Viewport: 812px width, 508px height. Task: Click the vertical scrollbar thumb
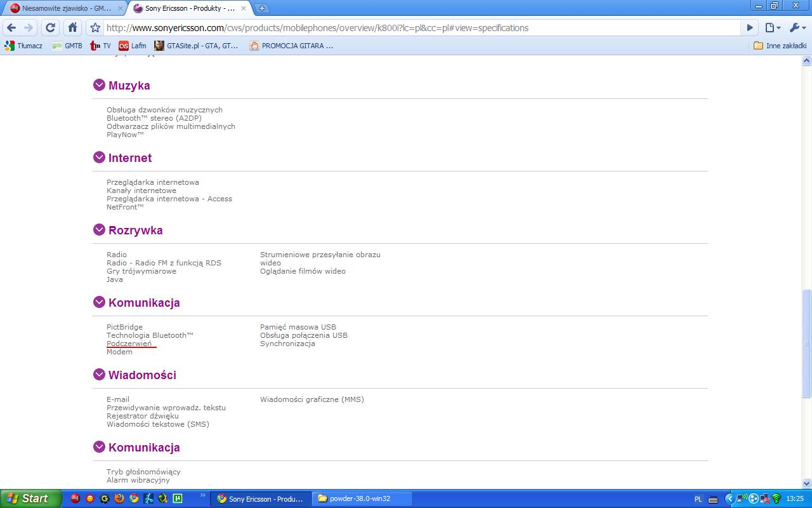[807, 343]
